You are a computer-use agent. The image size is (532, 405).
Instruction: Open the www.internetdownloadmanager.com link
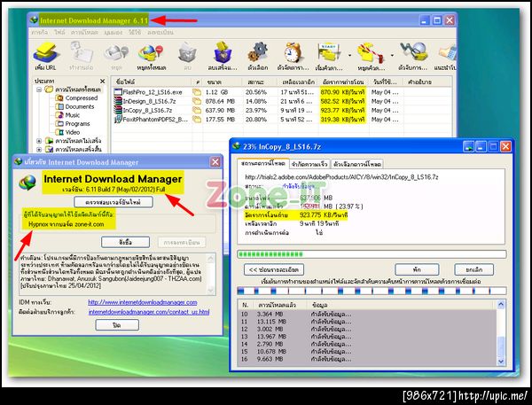point(143,302)
